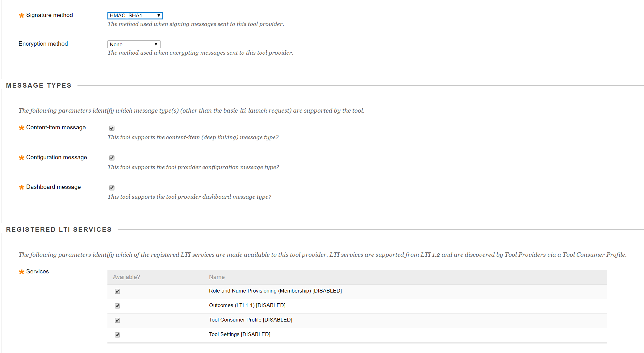Click the Registered LTI Services section heading
The height and width of the screenshot is (353, 644).
[59, 230]
